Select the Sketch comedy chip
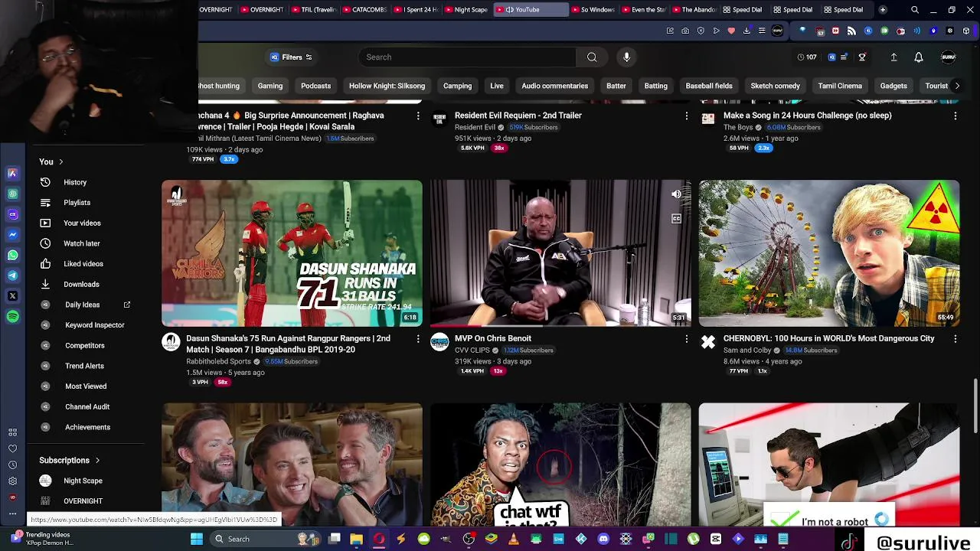The height and width of the screenshot is (551, 980). (775, 86)
